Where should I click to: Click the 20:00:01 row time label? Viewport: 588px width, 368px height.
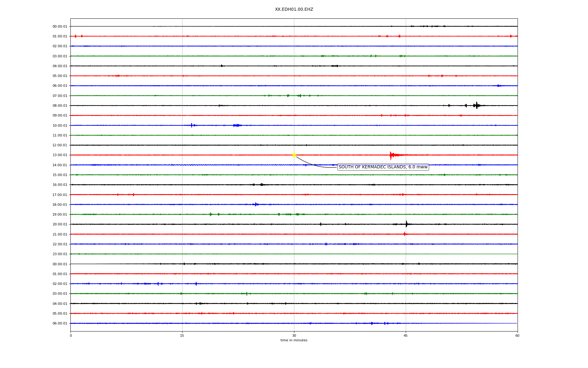point(60,224)
